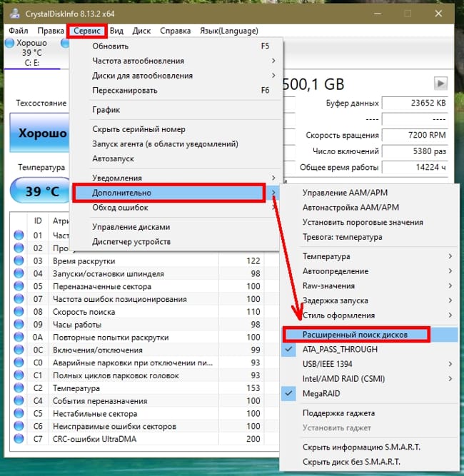Viewport: 464px width, 476px height.
Task: Toggle Поддержка гаджета option
Action: 369,413
